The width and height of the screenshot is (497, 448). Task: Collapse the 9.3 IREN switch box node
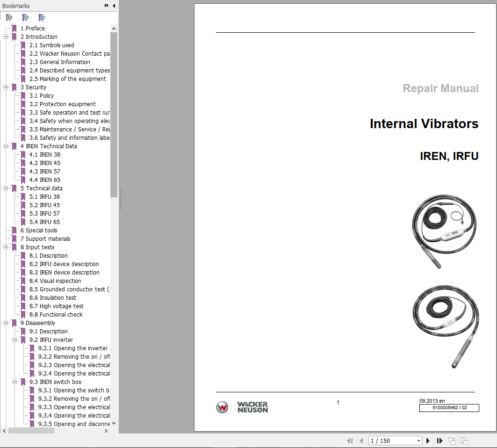click(x=14, y=382)
